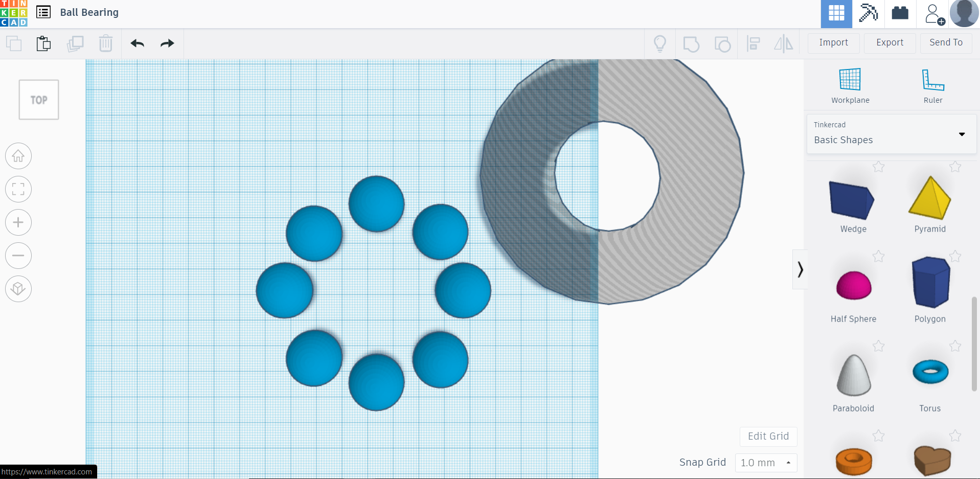Click the Tinkercad logo
The height and width of the screenshot is (479, 980).
click(14, 13)
